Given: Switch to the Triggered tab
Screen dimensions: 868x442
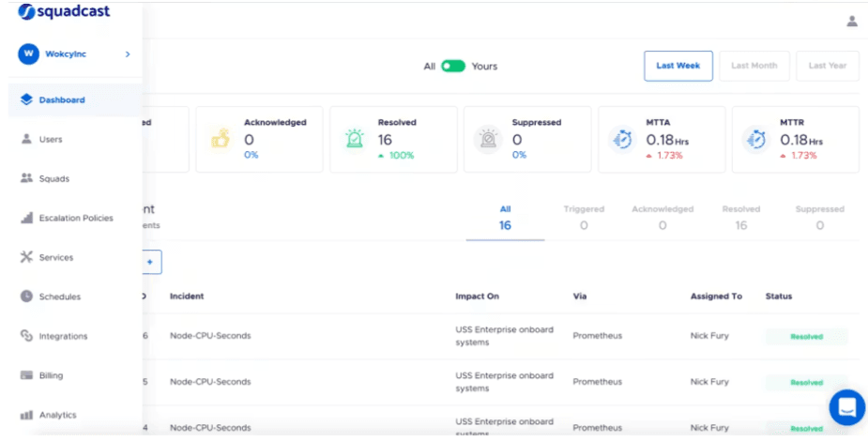Looking at the screenshot, I should 584,218.
